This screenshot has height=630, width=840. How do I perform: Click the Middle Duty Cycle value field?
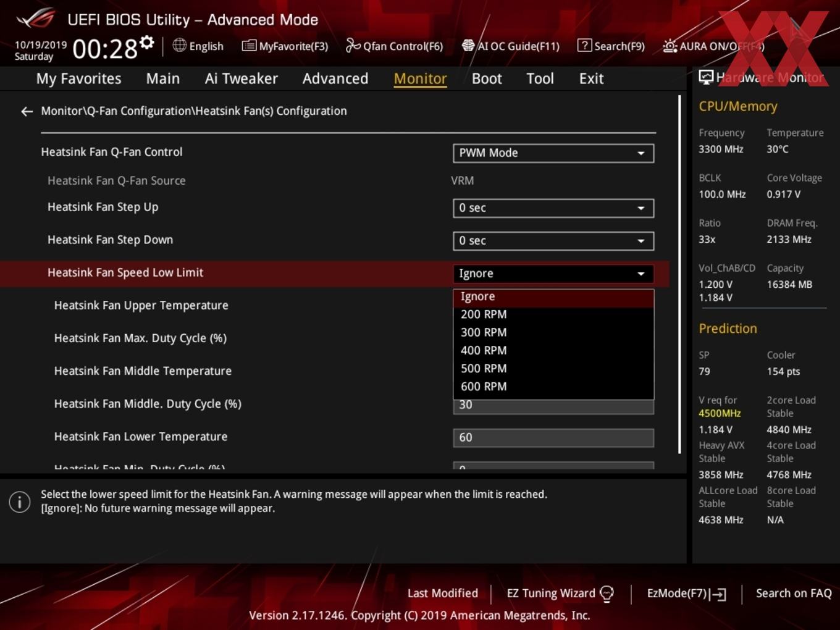pyautogui.click(x=553, y=406)
